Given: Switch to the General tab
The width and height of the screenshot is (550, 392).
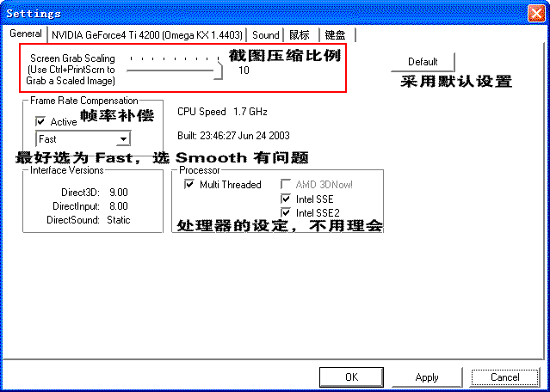Looking at the screenshot, I should pos(25,34).
